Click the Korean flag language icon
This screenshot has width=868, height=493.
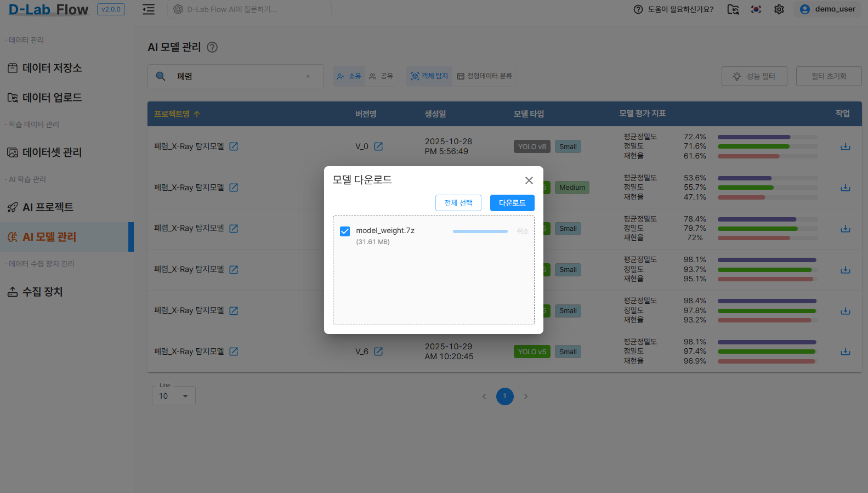click(x=756, y=9)
